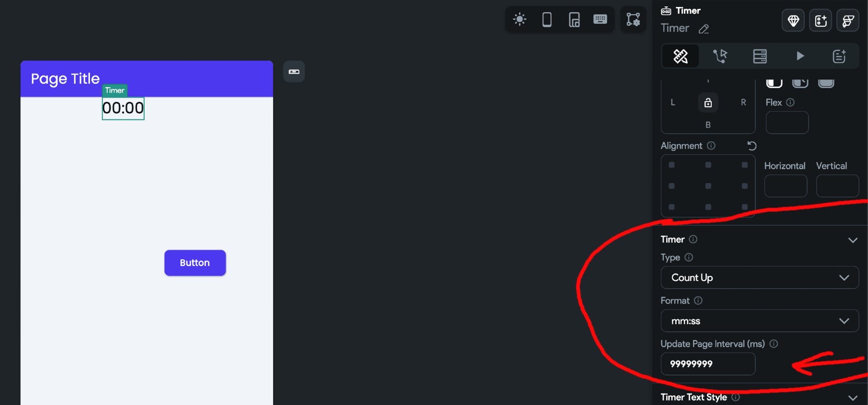The image size is (868, 405).
Task: Reset alignment with the undo arrow
Action: click(752, 146)
